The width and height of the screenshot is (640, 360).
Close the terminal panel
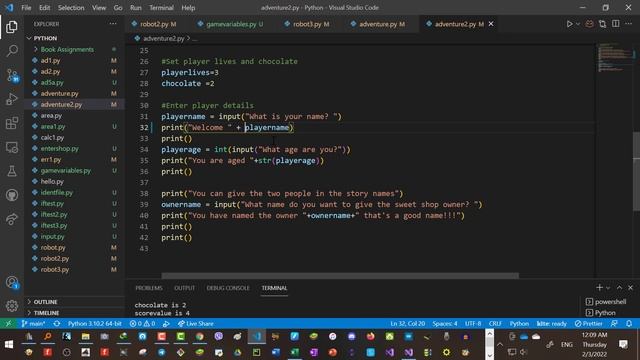click(630, 288)
